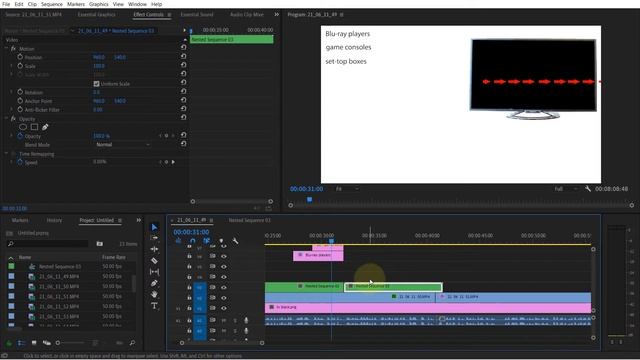Image resolution: width=640 pixels, height=360 pixels.
Task: Select the Type tool
Action: [x=154, y=306]
